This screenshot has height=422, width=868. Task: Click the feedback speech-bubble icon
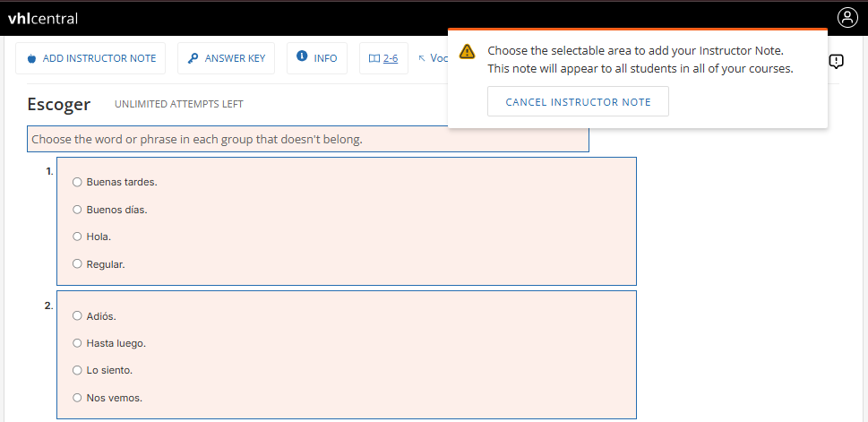836,62
